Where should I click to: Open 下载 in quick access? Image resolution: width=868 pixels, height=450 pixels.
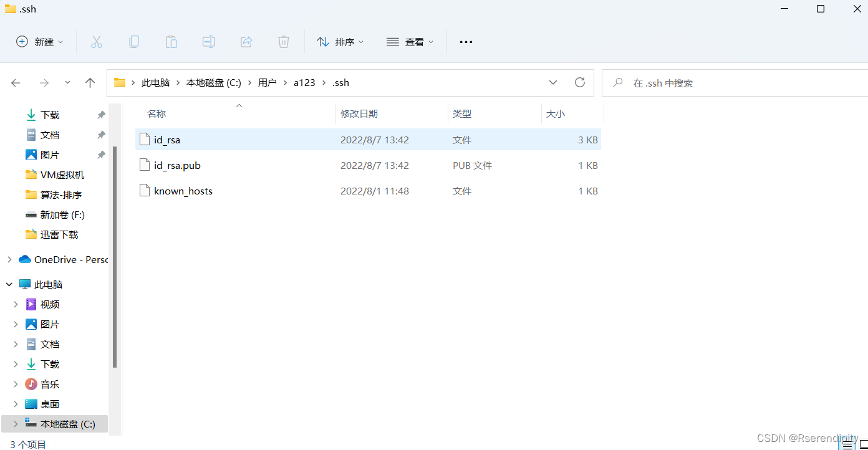click(x=50, y=115)
